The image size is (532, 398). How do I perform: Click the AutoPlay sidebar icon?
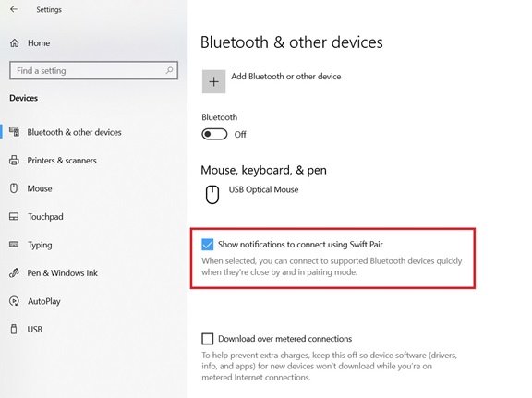(x=14, y=301)
